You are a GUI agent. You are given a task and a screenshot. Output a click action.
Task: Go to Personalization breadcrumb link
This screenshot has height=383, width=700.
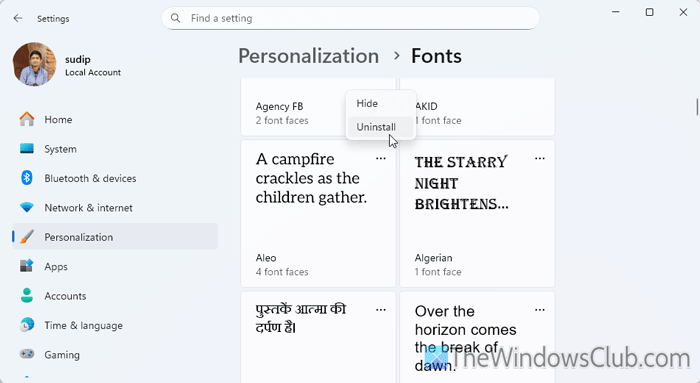tap(308, 56)
